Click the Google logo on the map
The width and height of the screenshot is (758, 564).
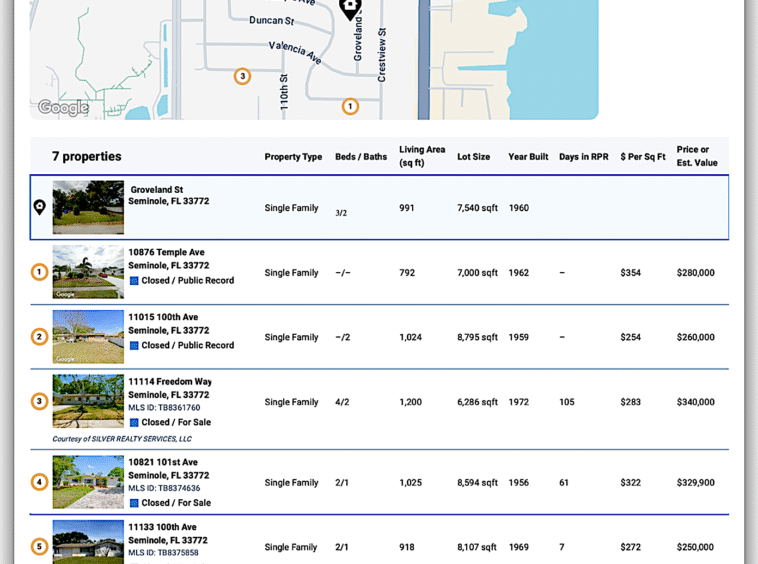63,108
